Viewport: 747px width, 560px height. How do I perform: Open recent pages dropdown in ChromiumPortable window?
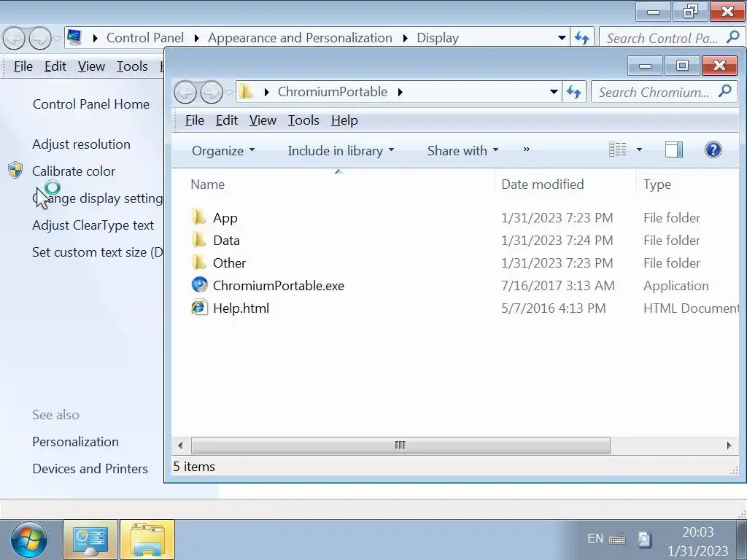point(229,93)
